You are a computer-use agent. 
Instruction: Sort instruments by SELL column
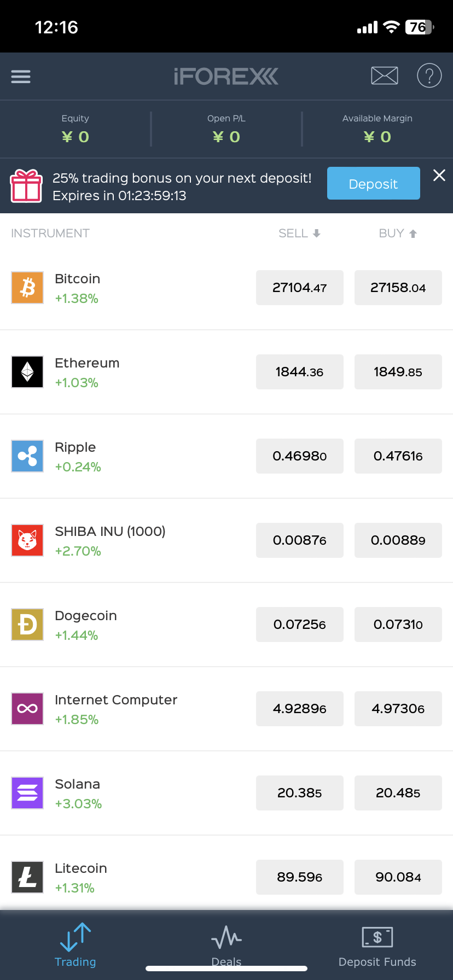[x=299, y=234]
